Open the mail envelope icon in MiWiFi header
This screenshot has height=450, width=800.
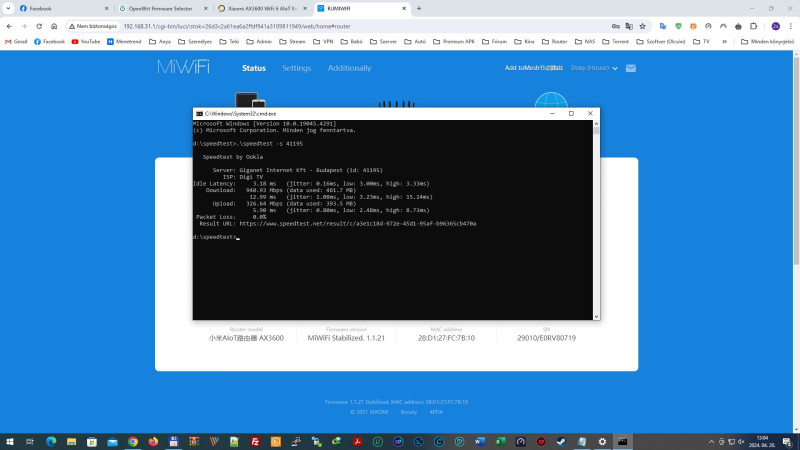pyautogui.click(x=631, y=68)
